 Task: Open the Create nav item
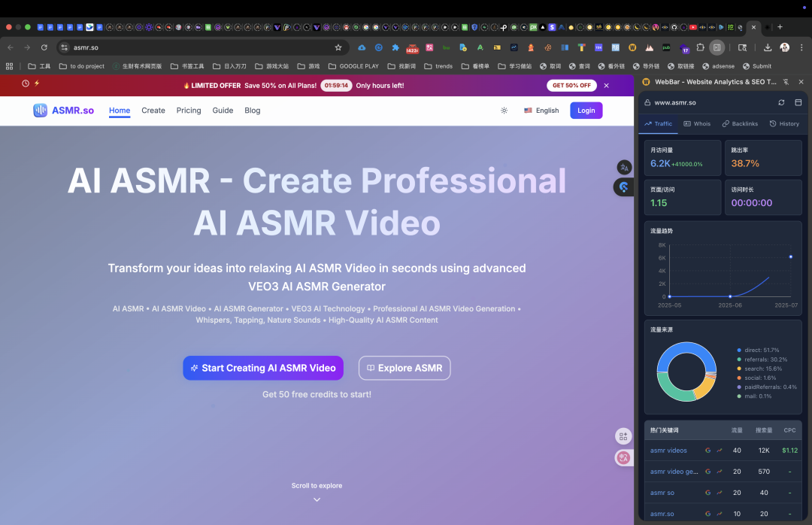[x=153, y=111]
